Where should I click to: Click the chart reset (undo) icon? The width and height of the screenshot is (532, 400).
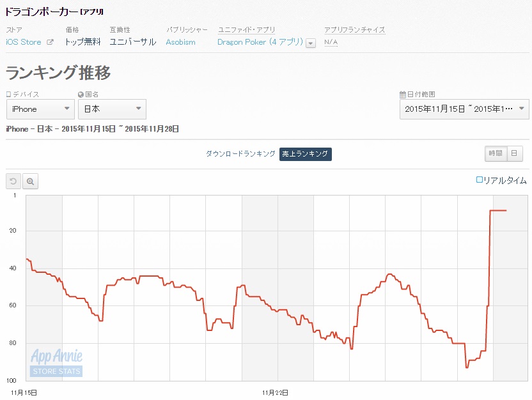coord(13,181)
